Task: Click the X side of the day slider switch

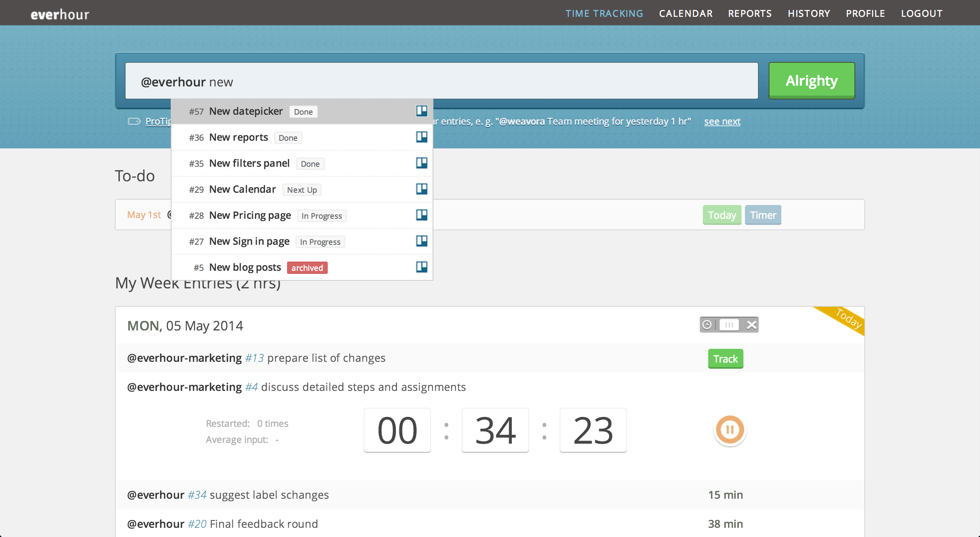Action: [x=751, y=325]
